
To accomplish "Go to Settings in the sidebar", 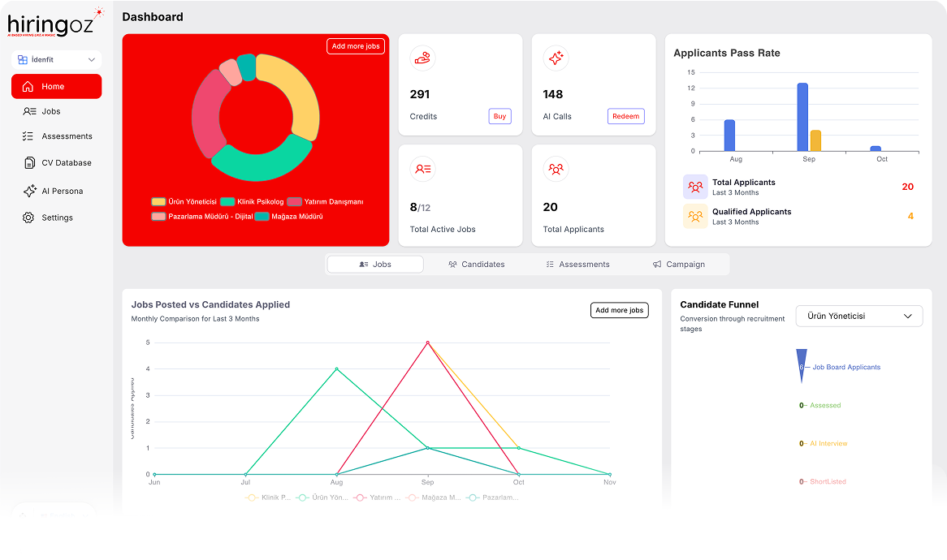I will (x=58, y=218).
